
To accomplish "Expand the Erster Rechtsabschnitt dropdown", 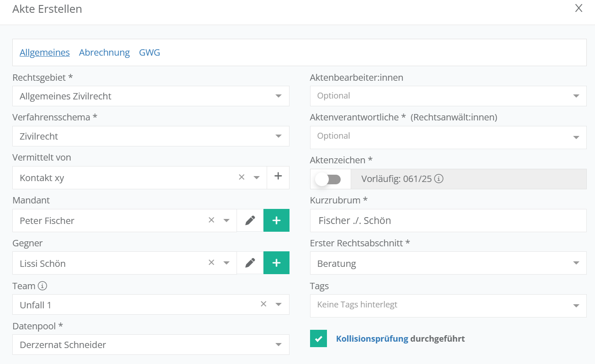I will [x=576, y=264].
